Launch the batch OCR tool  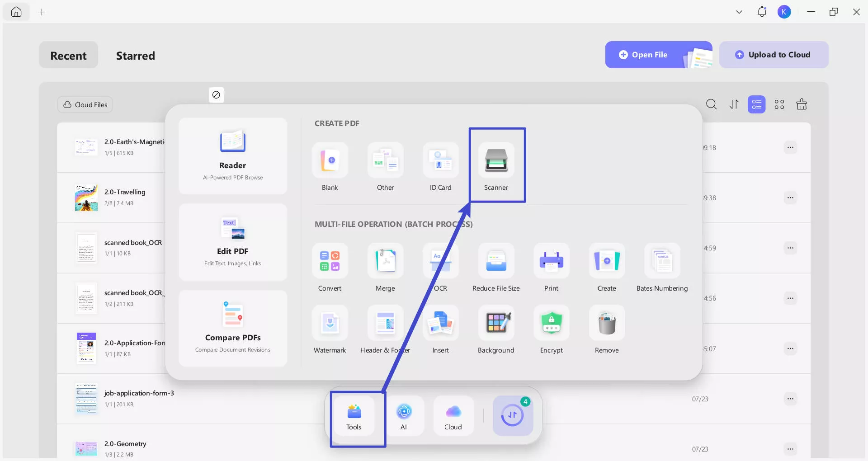point(440,262)
